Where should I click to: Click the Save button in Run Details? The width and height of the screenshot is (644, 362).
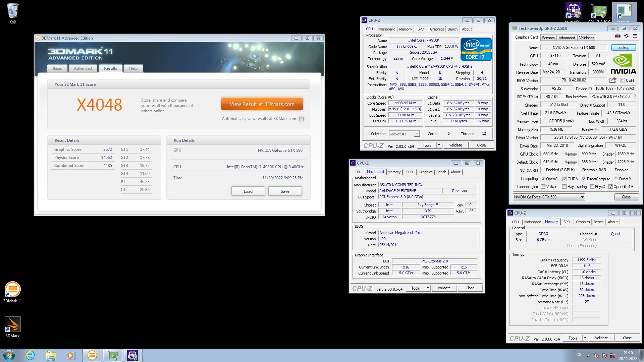285,191
